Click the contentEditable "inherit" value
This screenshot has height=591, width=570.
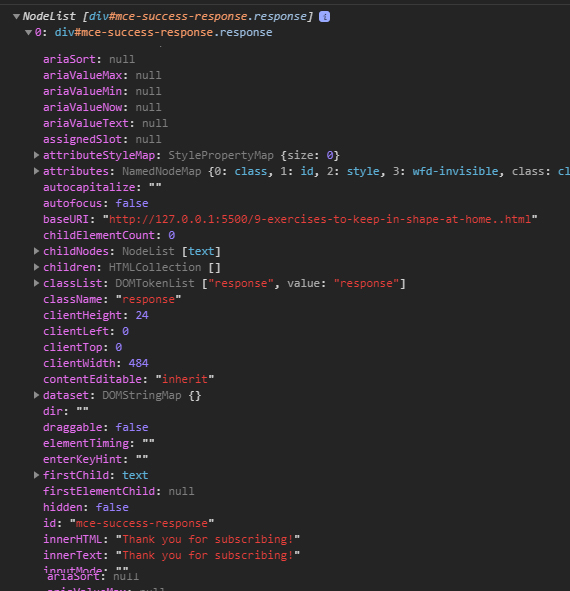pyautogui.click(x=185, y=379)
